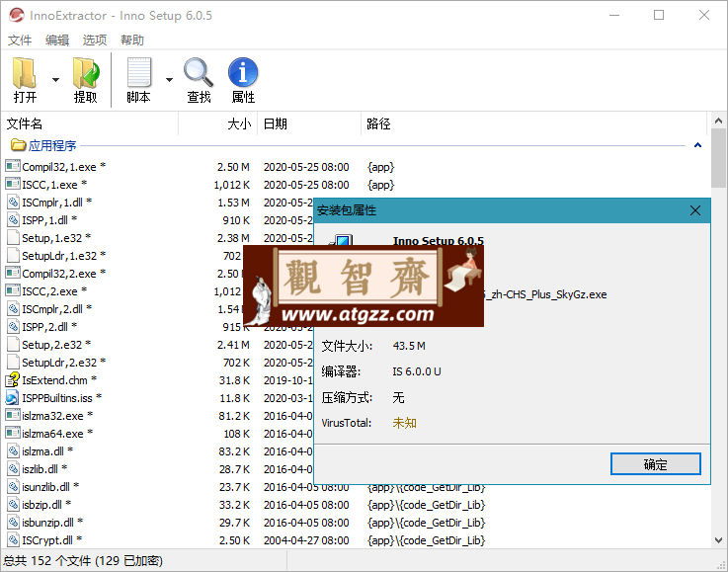
Task: Click the Setup,2.e32 file icon
Action: pyautogui.click(x=14, y=344)
